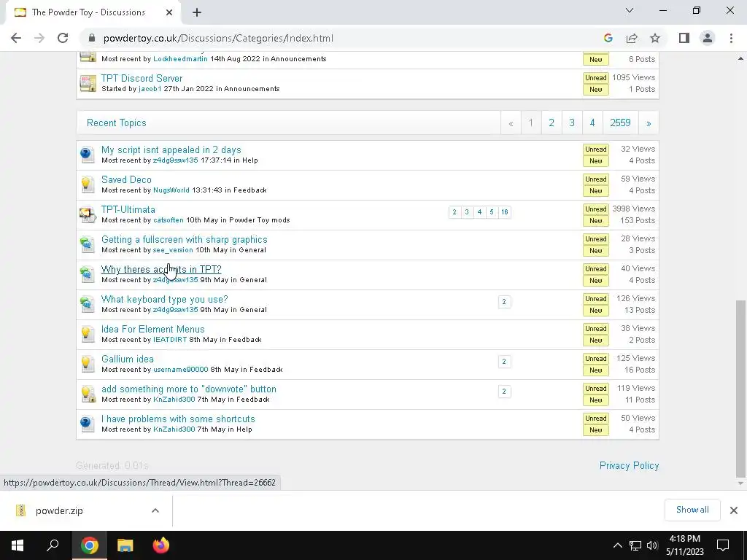Screen dimensions: 747x560
Task: Click the Unread badge on 'TPT-Ultimata' row
Action: (x=595, y=209)
